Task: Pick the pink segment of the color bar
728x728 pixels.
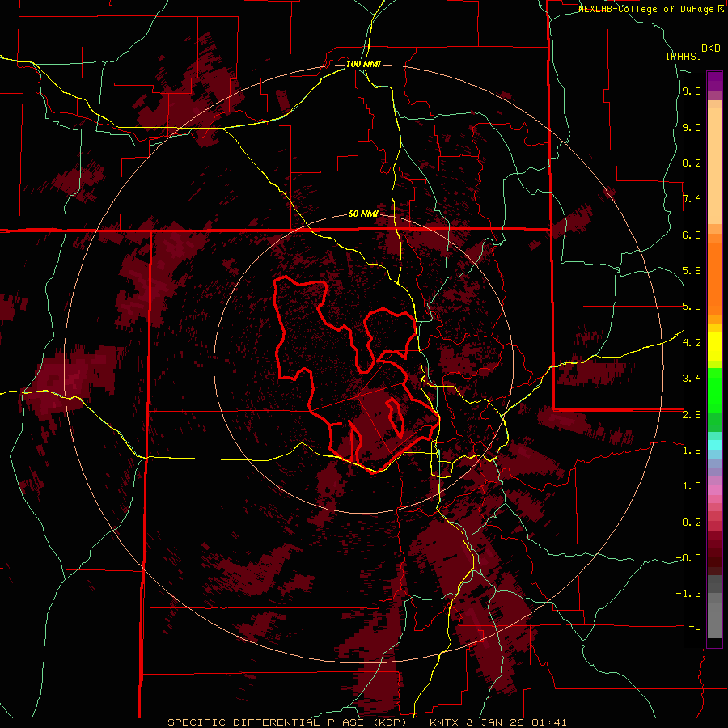Action: tap(714, 490)
